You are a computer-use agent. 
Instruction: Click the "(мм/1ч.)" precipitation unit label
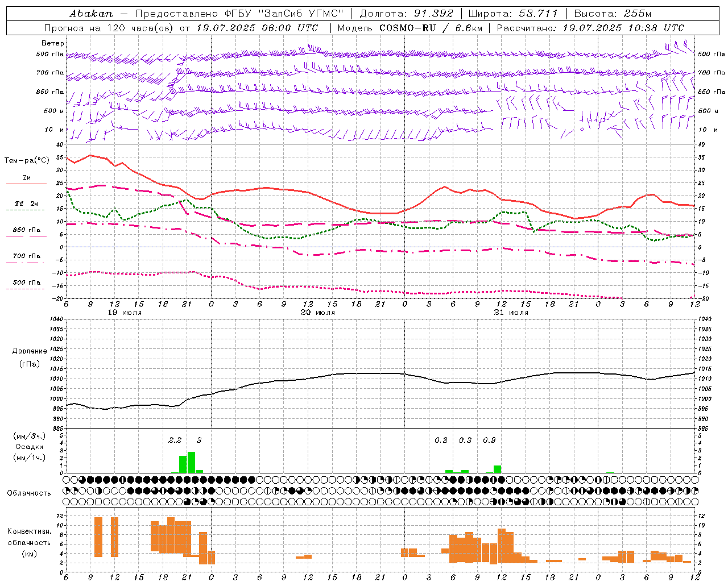tap(30, 458)
